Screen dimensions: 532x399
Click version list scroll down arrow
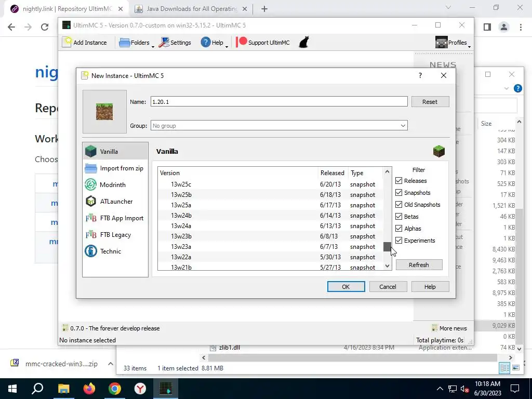387,266
